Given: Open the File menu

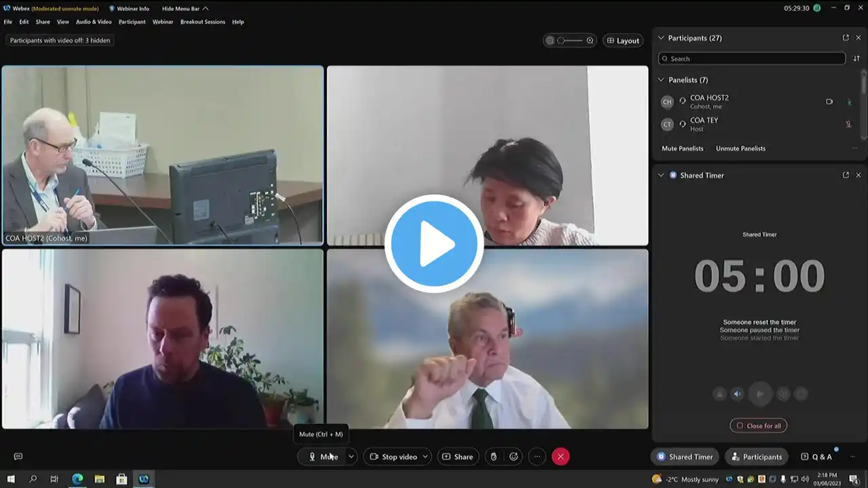Looking at the screenshot, I should pyautogui.click(x=8, y=22).
